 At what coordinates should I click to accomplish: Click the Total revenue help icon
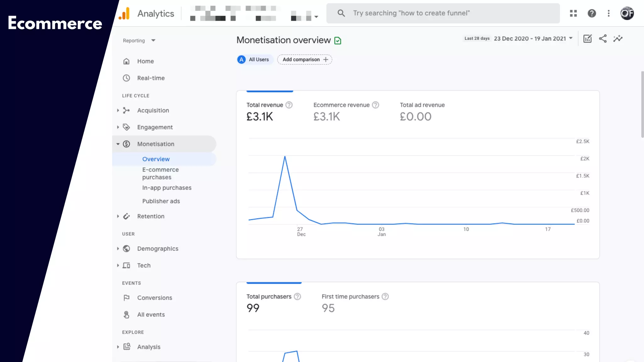pos(289,105)
